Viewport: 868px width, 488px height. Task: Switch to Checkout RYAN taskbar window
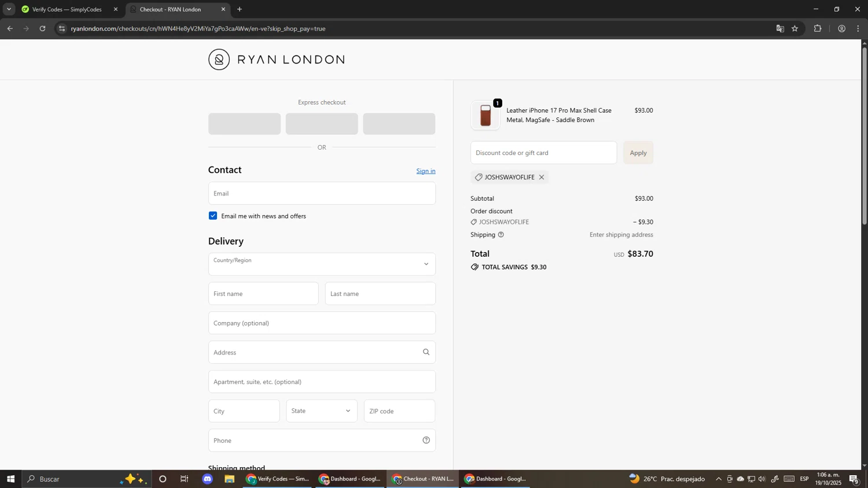423,479
